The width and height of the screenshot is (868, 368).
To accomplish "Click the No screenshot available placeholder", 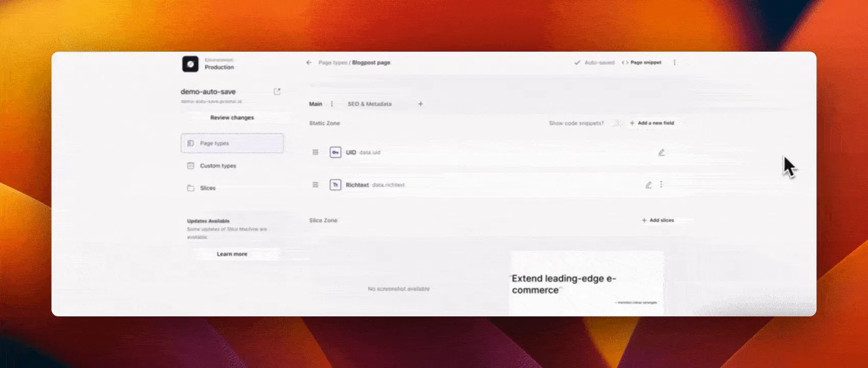I will [399, 289].
